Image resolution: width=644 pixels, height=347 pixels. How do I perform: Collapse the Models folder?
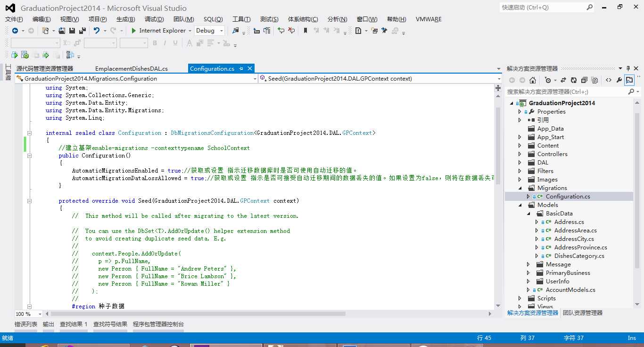point(520,205)
